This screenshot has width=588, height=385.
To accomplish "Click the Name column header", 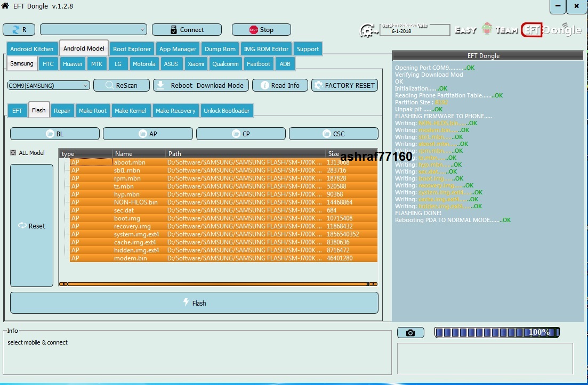I will point(139,153).
